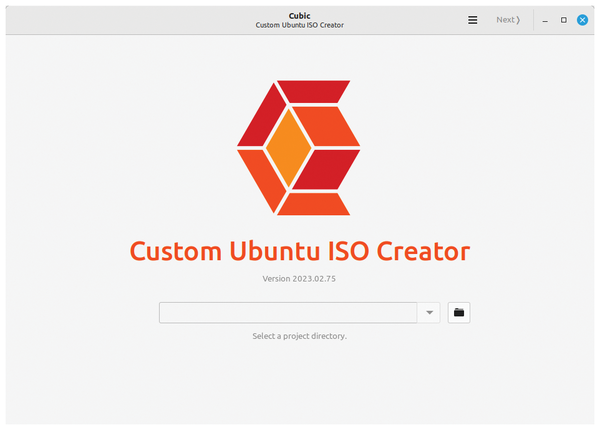Click the 'Custom Ubuntu ISO Creator' heading

pos(300,251)
